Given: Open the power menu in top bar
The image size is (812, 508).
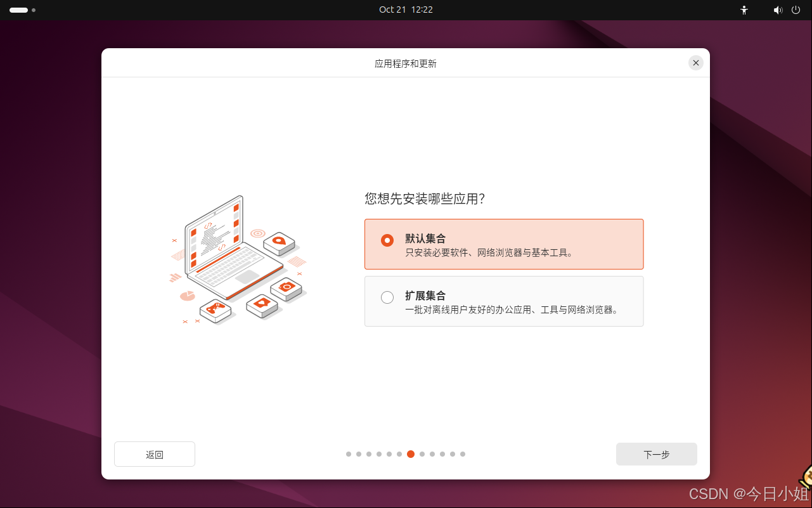Looking at the screenshot, I should pos(796,10).
